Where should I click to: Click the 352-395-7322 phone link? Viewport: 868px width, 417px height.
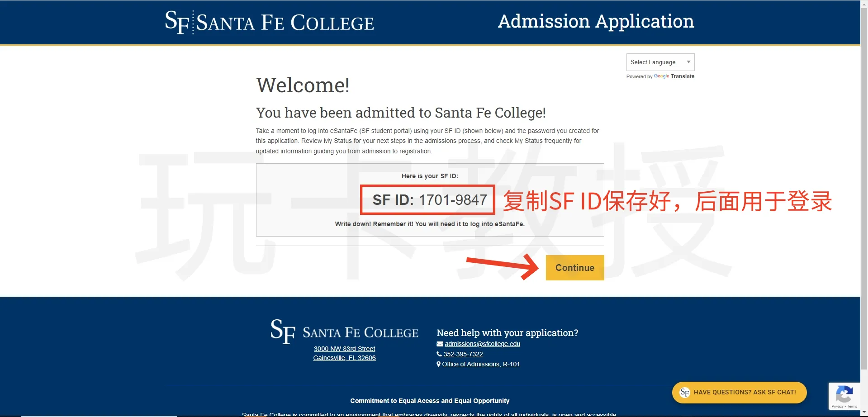463,354
